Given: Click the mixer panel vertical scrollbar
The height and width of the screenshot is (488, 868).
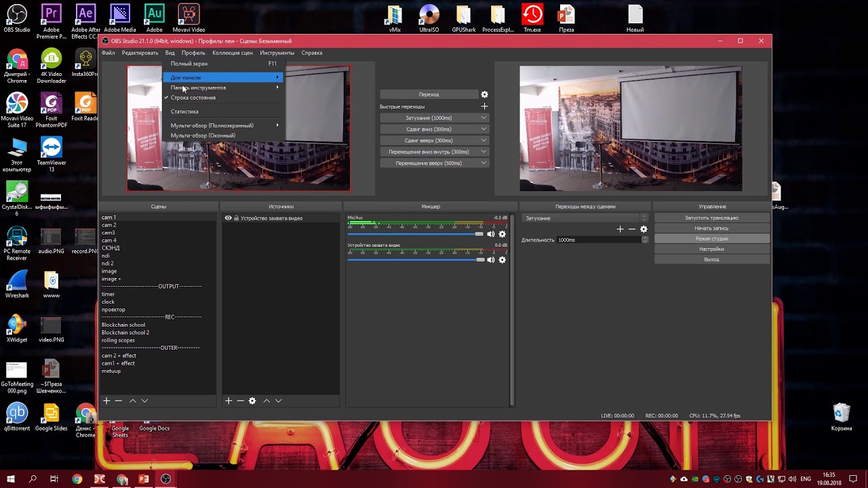Looking at the screenshot, I should (513, 310).
